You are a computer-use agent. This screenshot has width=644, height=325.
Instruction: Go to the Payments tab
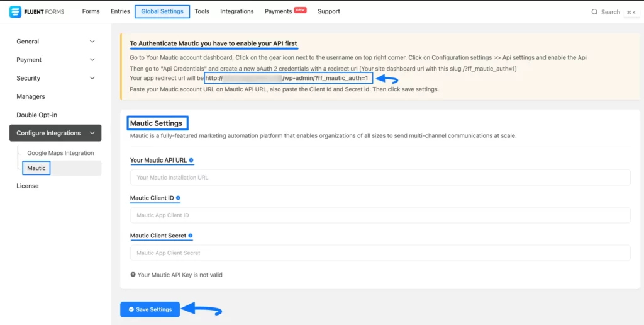point(278,11)
